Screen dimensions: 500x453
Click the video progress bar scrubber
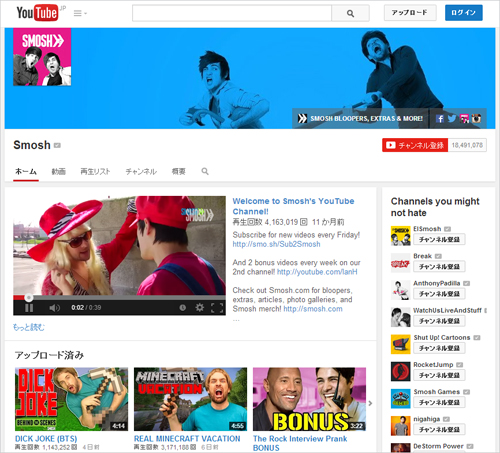pyautogui.click(x=29, y=297)
